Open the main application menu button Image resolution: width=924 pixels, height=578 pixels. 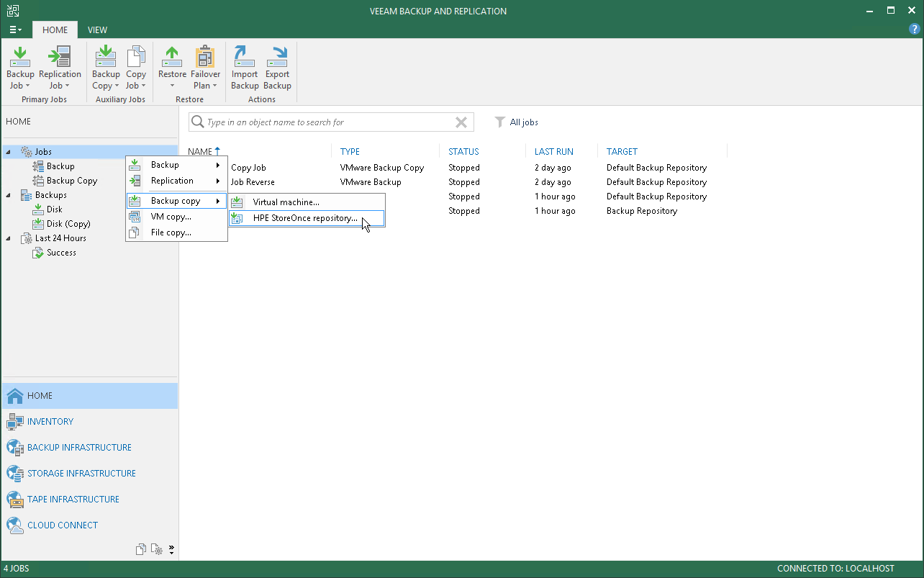[x=15, y=30]
